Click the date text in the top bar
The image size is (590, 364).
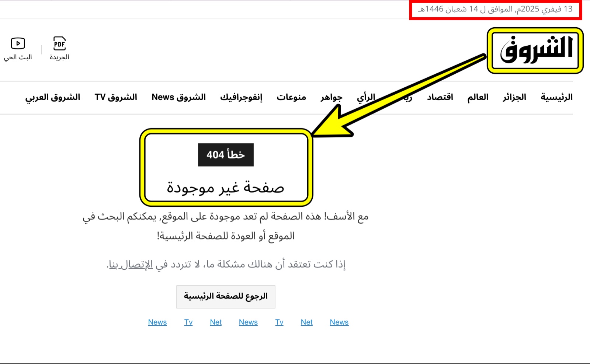click(x=495, y=9)
